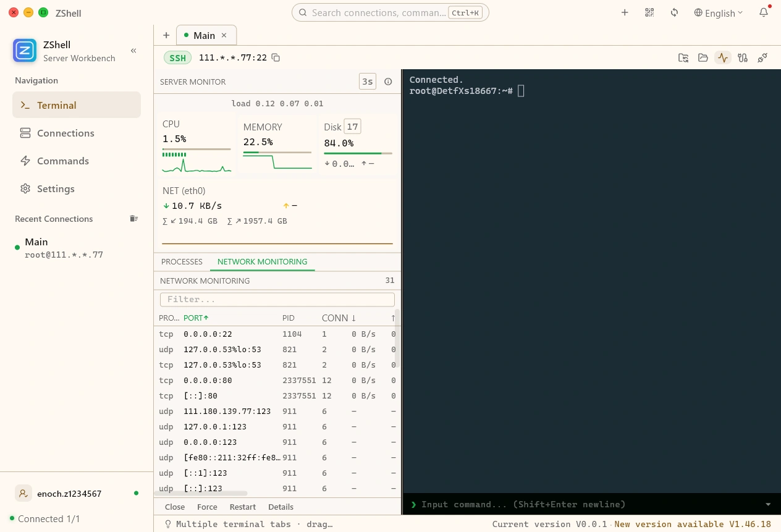Screen dimensions: 781x532
Task: Click the enoch.z1234567 user account
Action: click(77, 494)
